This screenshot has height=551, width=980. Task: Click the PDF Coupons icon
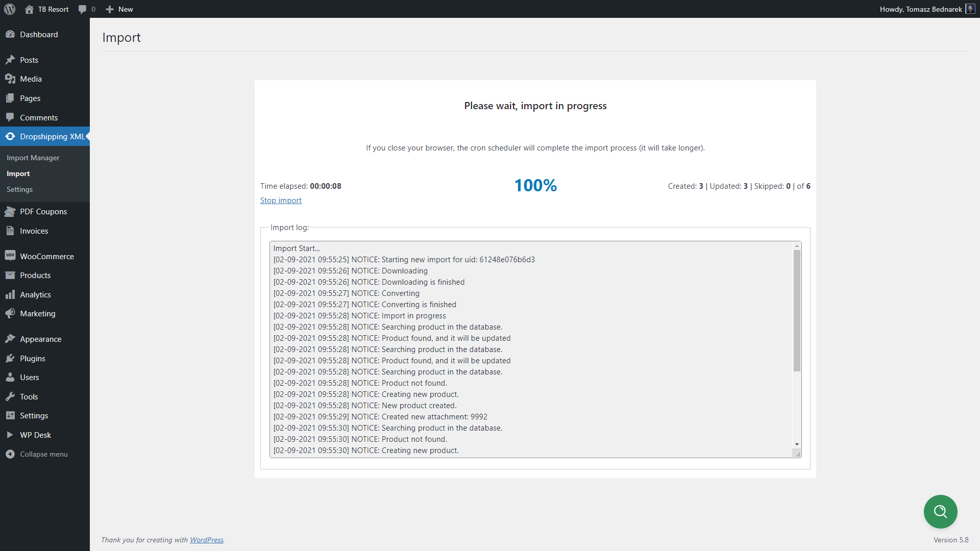click(10, 211)
